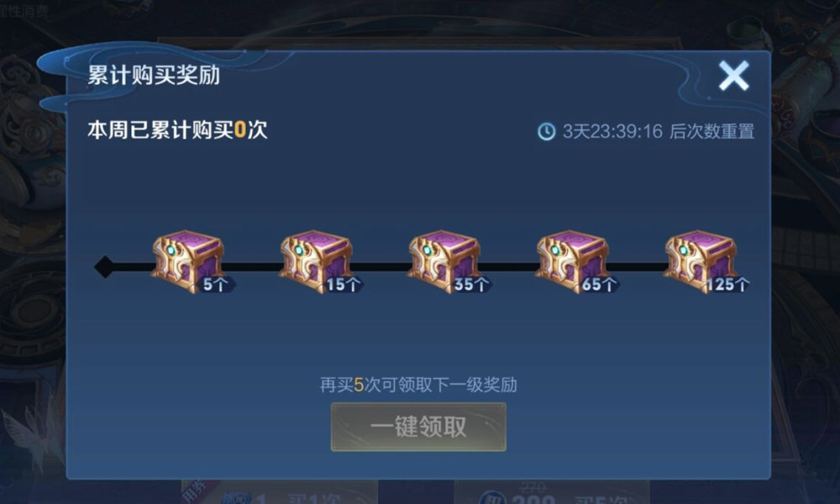The height and width of the screenshot is (504, 840).
Task: Preview the 35-purchase treasure chest reward
Action: (x=444, y=260)
